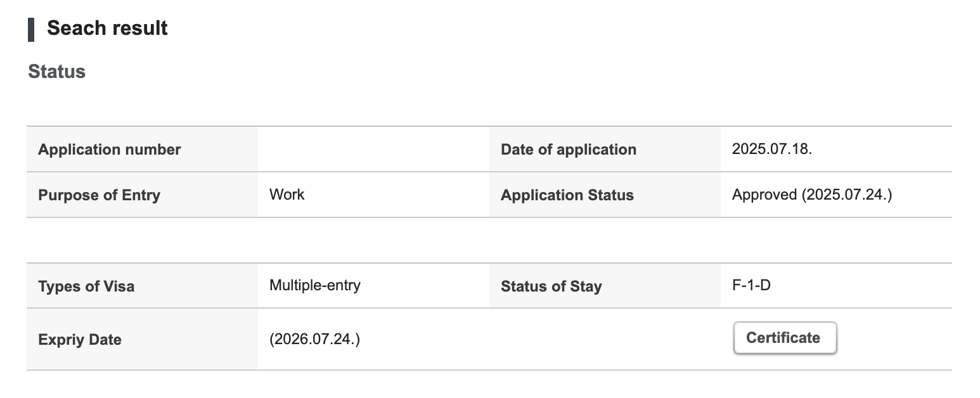Click the Certificate button
This screenshot has width=980, height=398.
pyautogui.click(x=785, y=338)
